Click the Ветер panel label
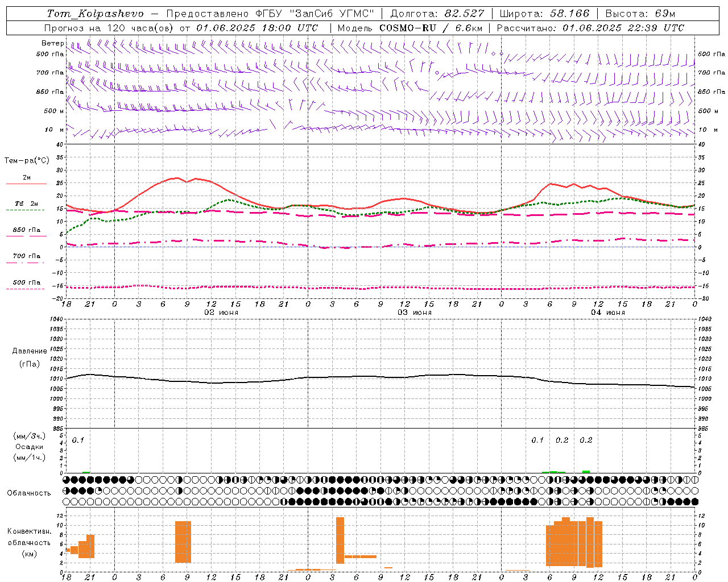This screenshot has height=582, width=728. [52, 43]
